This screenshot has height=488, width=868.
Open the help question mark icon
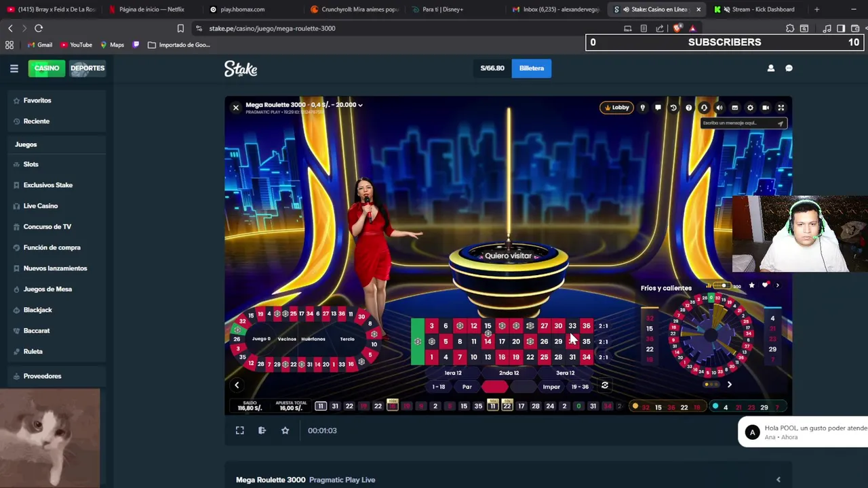689,108
